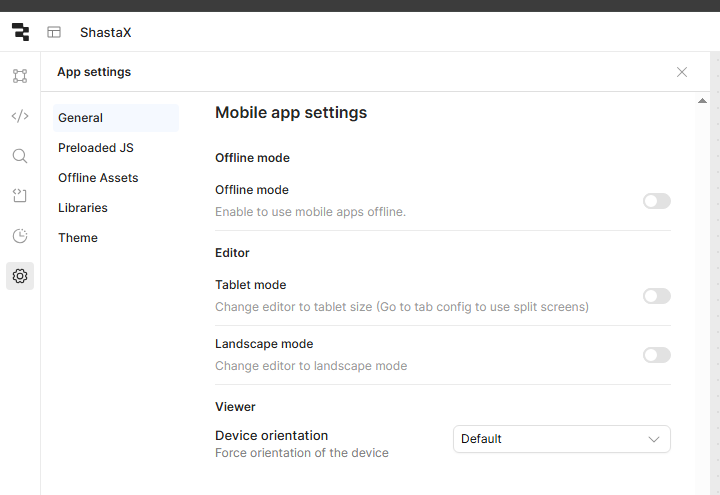The width and height of the screenshot is (720, 495).
Task: Open the Offline Assets section
Action: [x=98, y=178]
